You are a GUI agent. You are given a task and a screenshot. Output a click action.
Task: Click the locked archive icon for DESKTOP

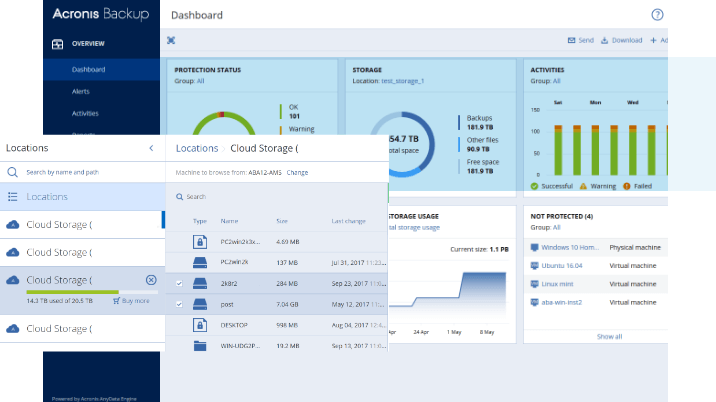(199, 325)
